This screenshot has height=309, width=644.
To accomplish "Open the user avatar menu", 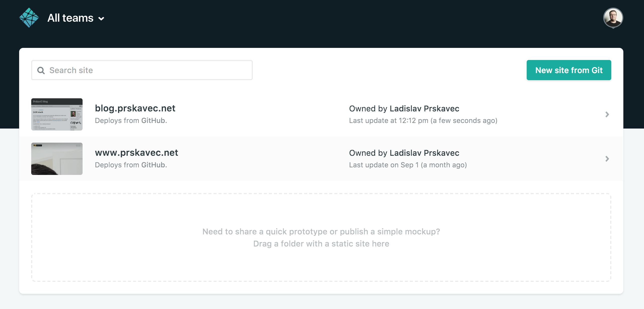I will 613,18.
